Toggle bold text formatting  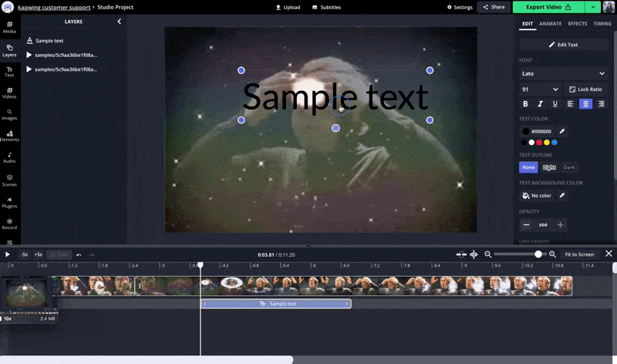coord(526,104)
